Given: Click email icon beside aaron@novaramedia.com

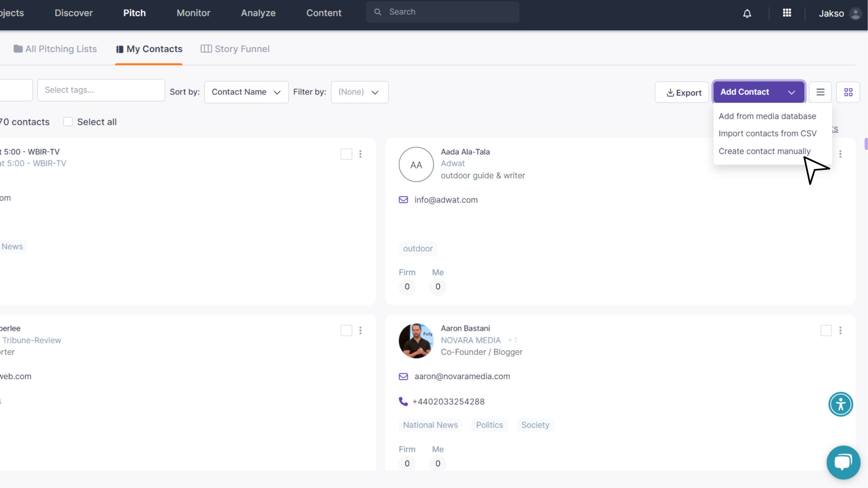Looking at the screenshot, I should point(403,376).
